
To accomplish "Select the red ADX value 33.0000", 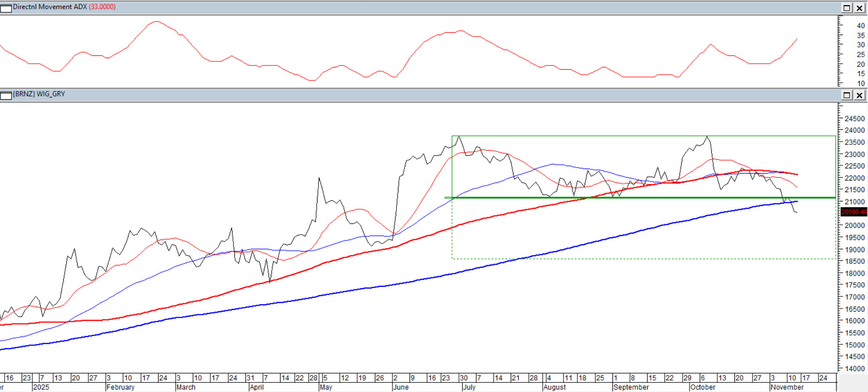I will [102, 7].
